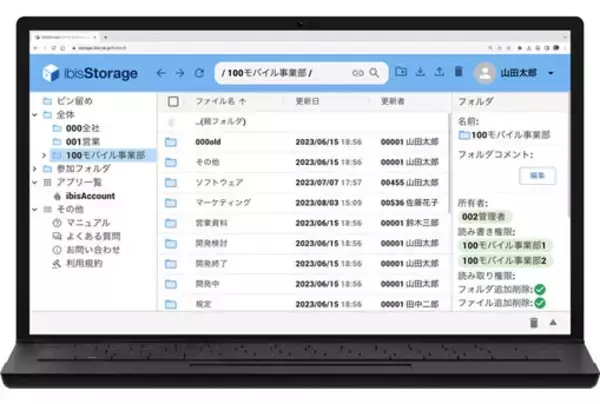The image size is (600, 404).
Task: Go forward with the right arrow icon
Action: tap(180, 73)
